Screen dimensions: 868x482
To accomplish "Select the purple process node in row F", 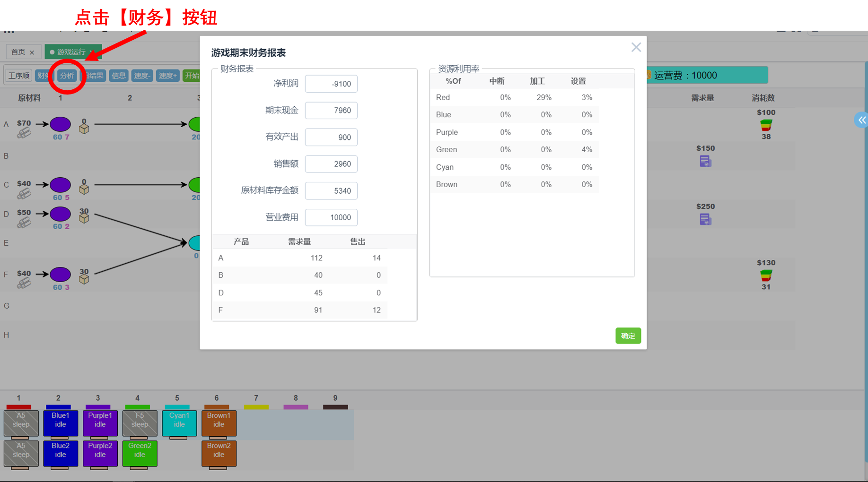I will [61, 274].
